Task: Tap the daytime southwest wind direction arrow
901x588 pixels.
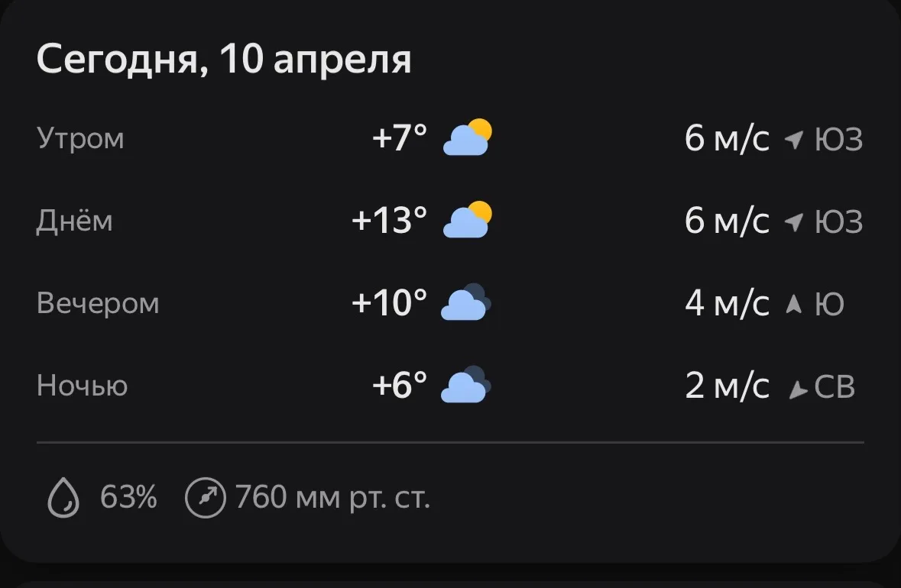Action: (x=795, y=222)
